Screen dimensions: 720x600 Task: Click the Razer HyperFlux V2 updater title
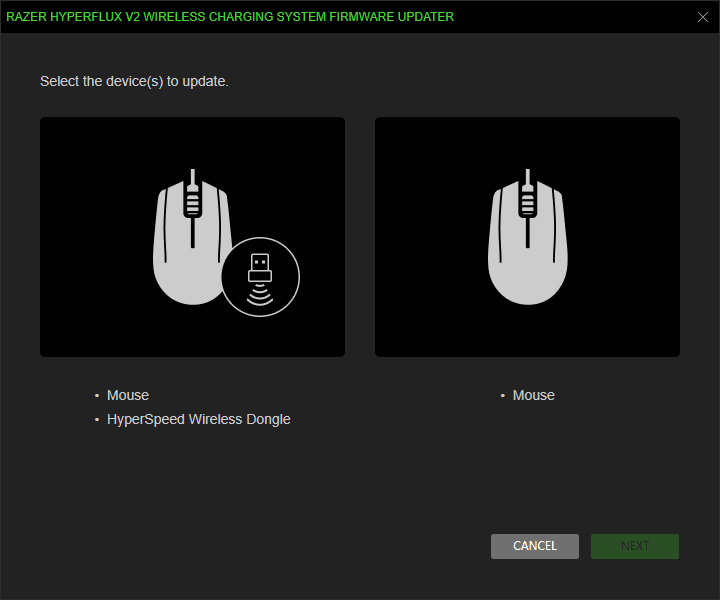(230, 17)
